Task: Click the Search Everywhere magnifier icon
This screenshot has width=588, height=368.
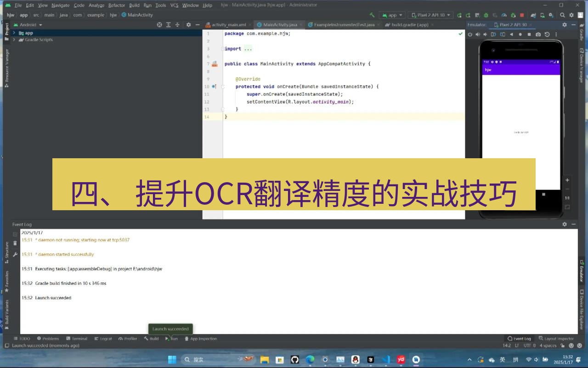Action: (562, 15)
